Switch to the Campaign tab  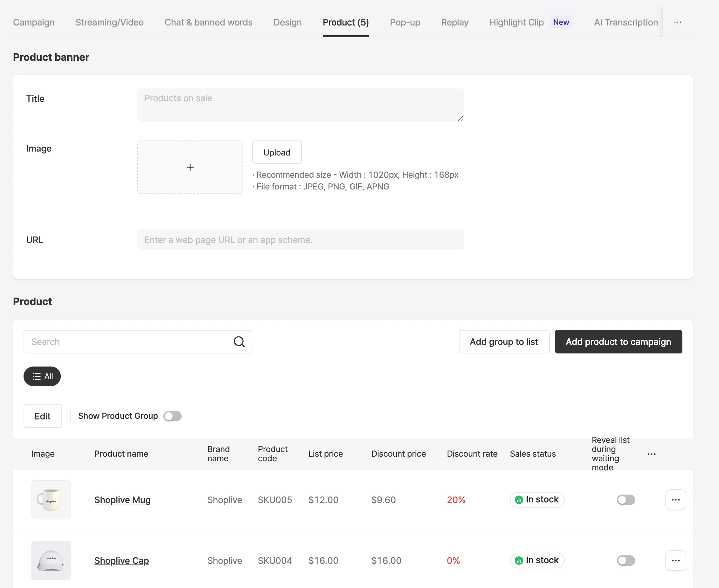tap(34, 22)
